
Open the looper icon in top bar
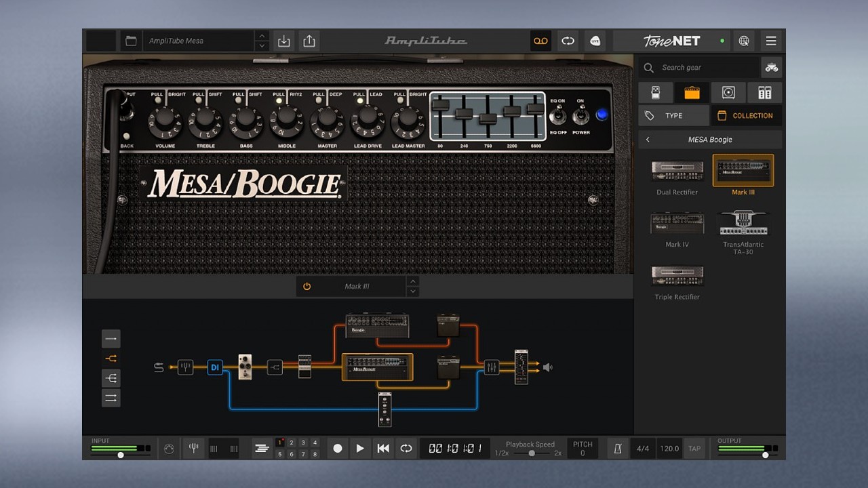coord(568,41)
